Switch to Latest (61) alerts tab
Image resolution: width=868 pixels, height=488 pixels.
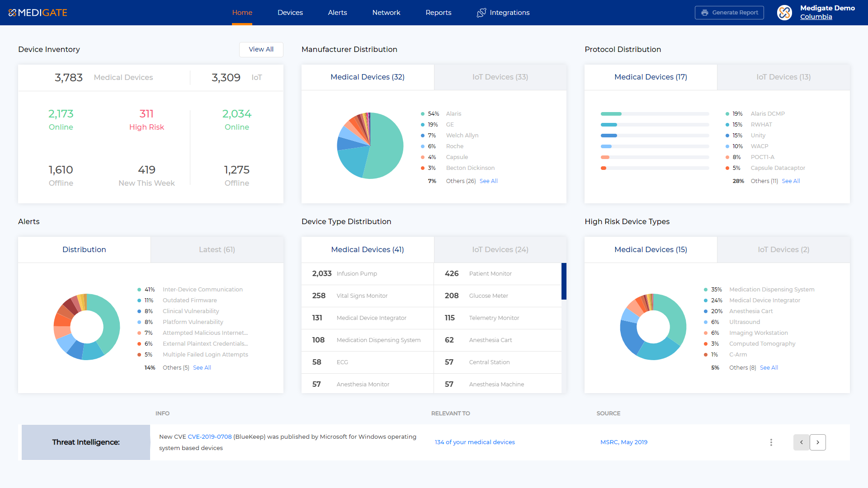point(217,250)
